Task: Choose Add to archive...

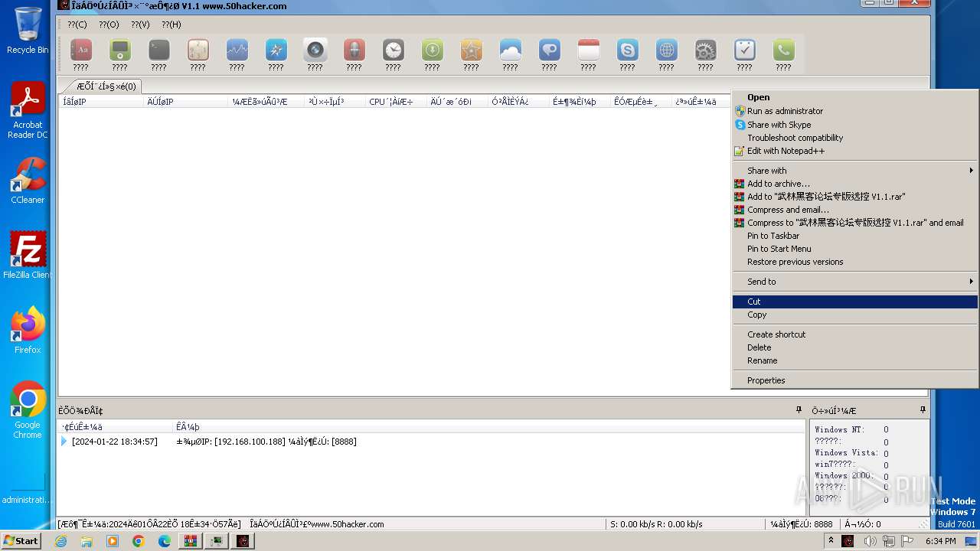Action: [854, 184]
